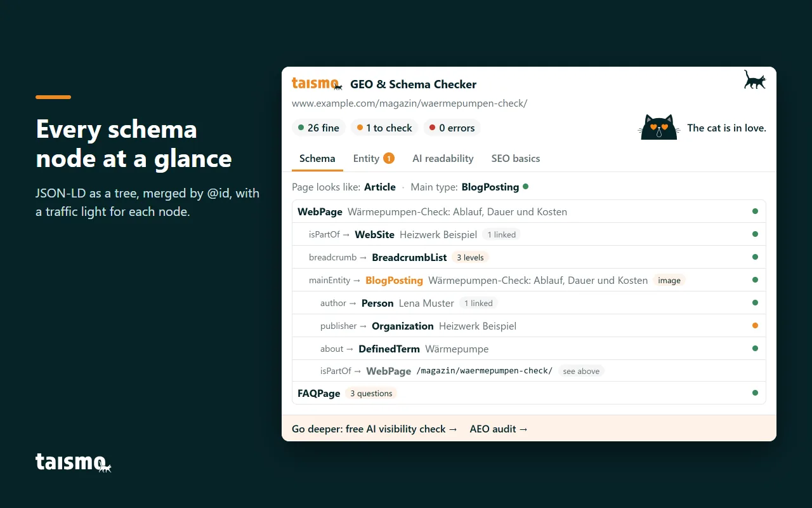This screenshot has width=812, height=508.
Task: Click the green dot next to BlogPosting main type
Action: coord(525,187)
